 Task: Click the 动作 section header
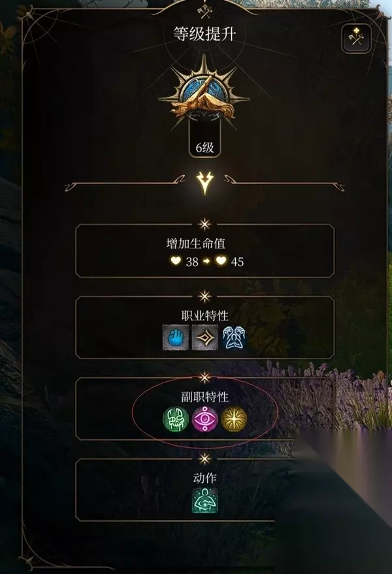(x=204, y=478)
